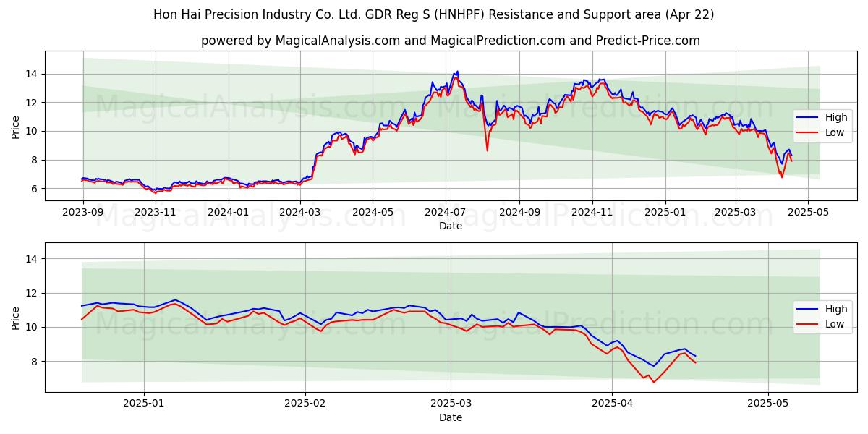
Task: Click the '2025-03' tick label on upper axis
Action: 735,212
